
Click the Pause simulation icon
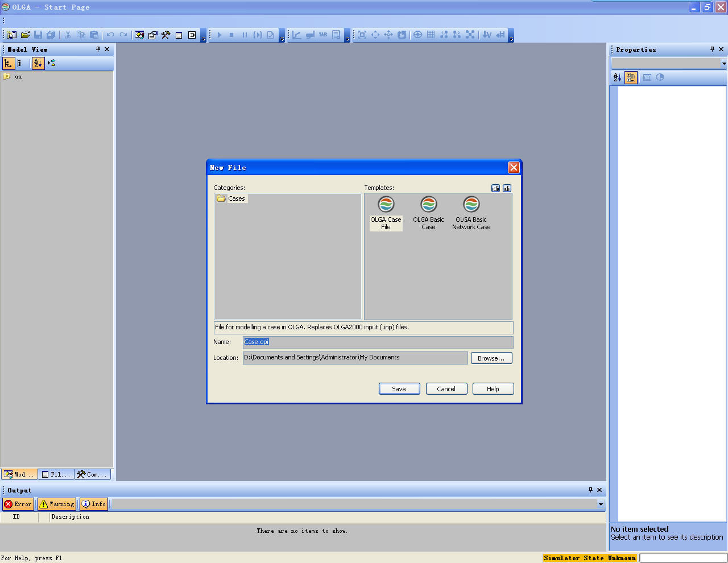point(245,35)
